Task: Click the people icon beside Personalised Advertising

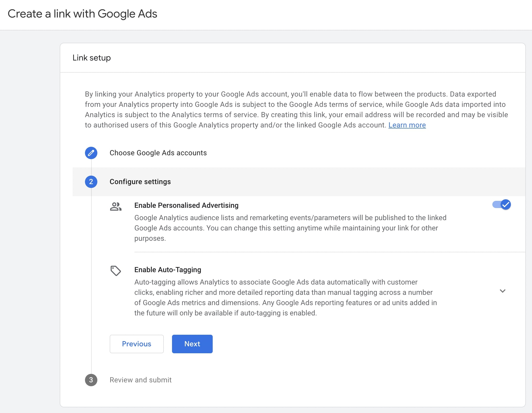Action: 116,206
